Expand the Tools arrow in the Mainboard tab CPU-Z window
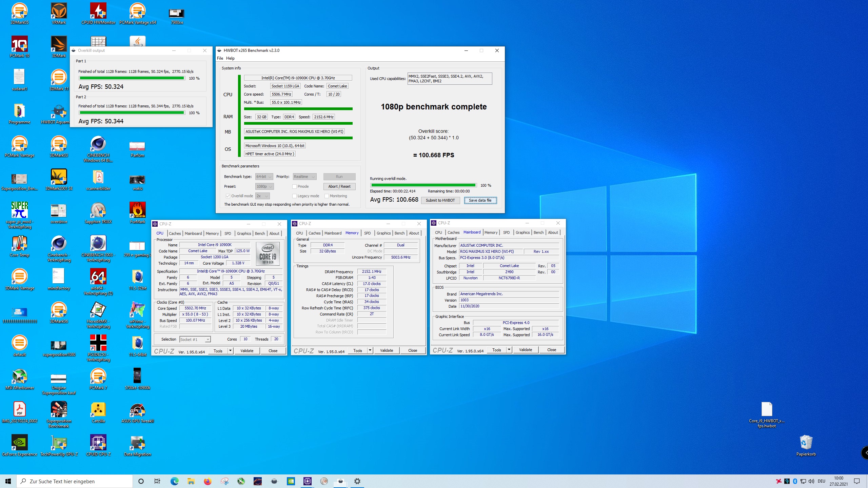The width and height of the screenshot is (868, 488). (x=509, y=350)
